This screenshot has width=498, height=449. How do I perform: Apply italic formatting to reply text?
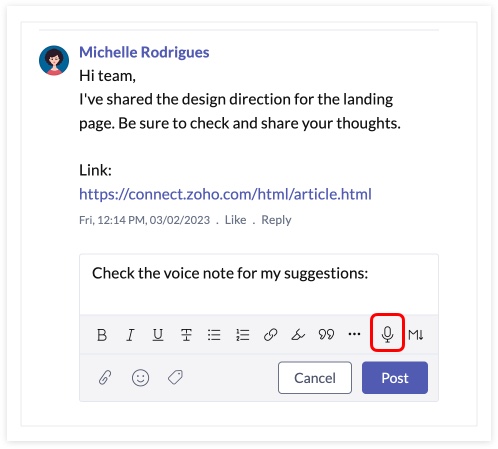pyautogui.click(x=130, y=334)
